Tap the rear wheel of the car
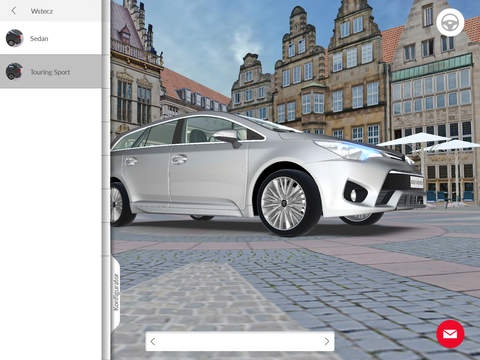 coord(119,204)
